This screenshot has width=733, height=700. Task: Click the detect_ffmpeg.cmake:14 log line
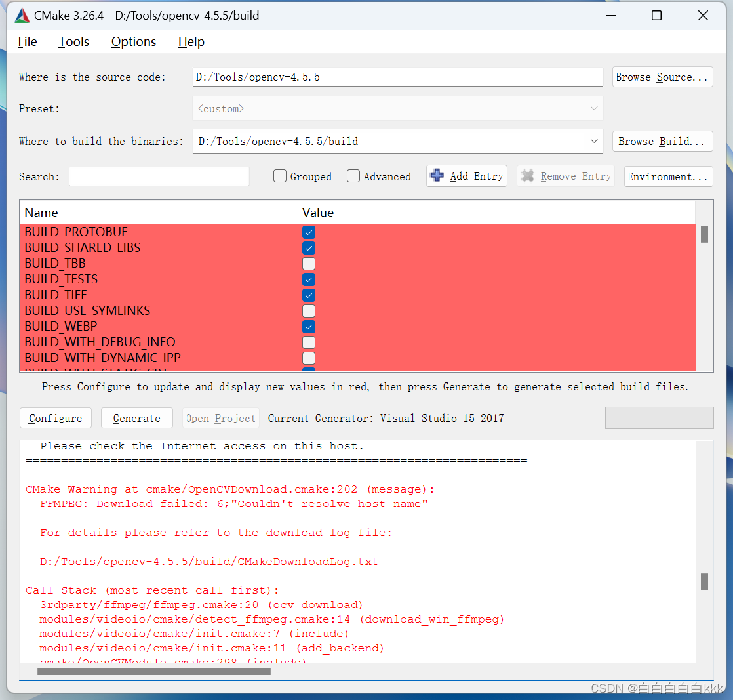pos(271,619)
